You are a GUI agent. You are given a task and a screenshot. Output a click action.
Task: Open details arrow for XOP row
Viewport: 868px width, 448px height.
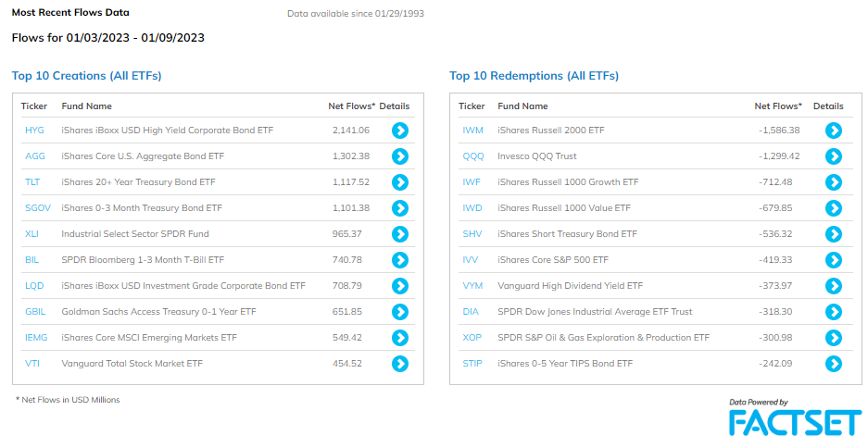[x=834, y=337]
